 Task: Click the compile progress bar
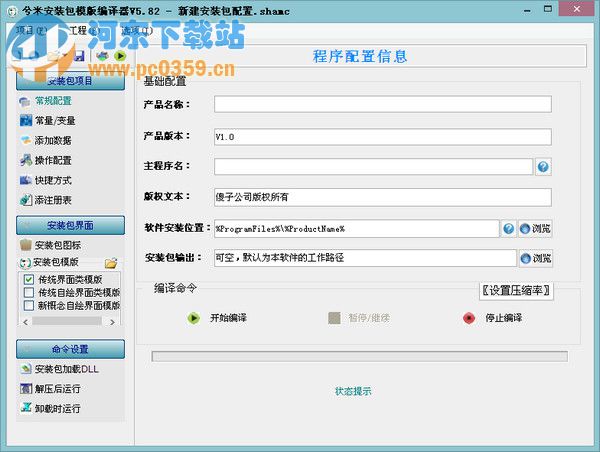tap(360, 356)
